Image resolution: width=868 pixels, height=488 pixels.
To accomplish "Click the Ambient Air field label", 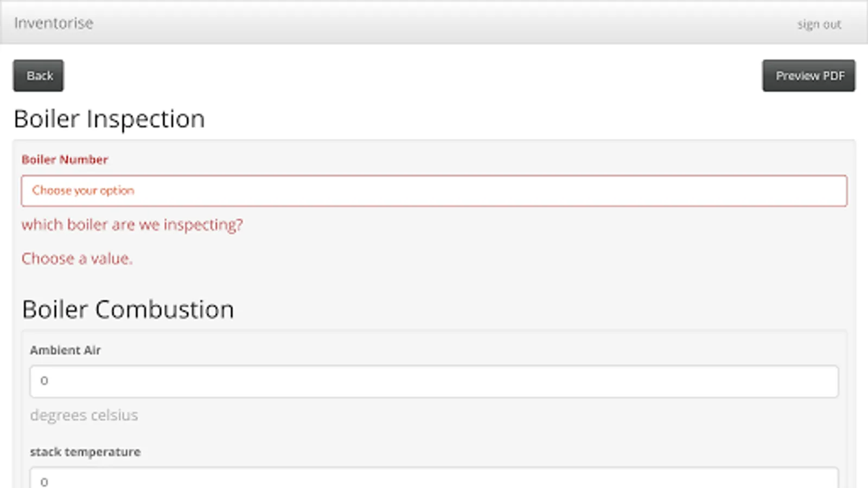I will pos(65,350).
